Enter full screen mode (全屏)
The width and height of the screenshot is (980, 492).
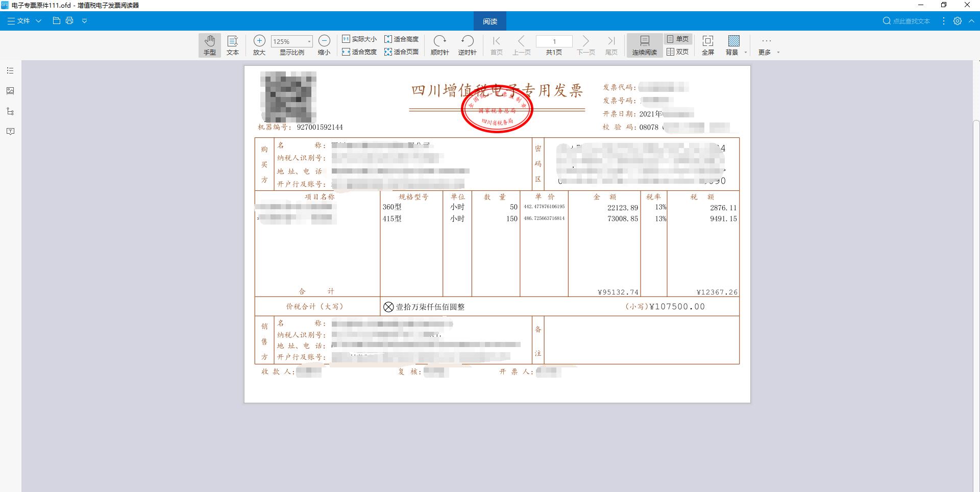(708, 45)
